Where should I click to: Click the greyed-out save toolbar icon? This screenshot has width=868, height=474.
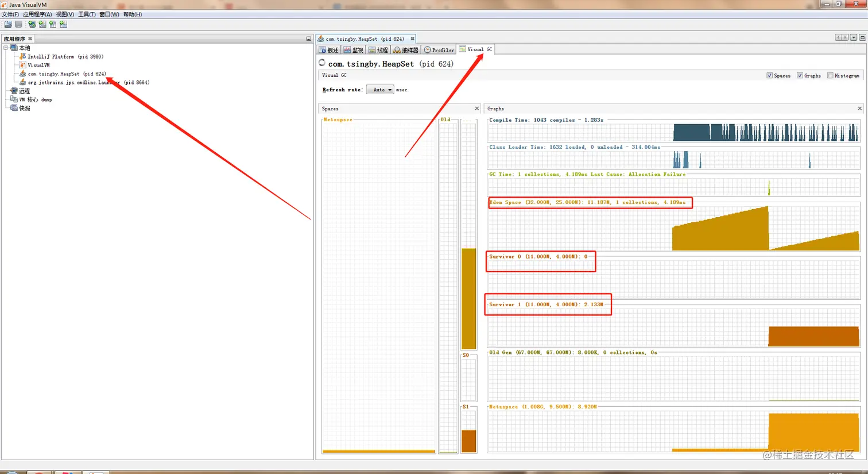(x=18, y=24)
